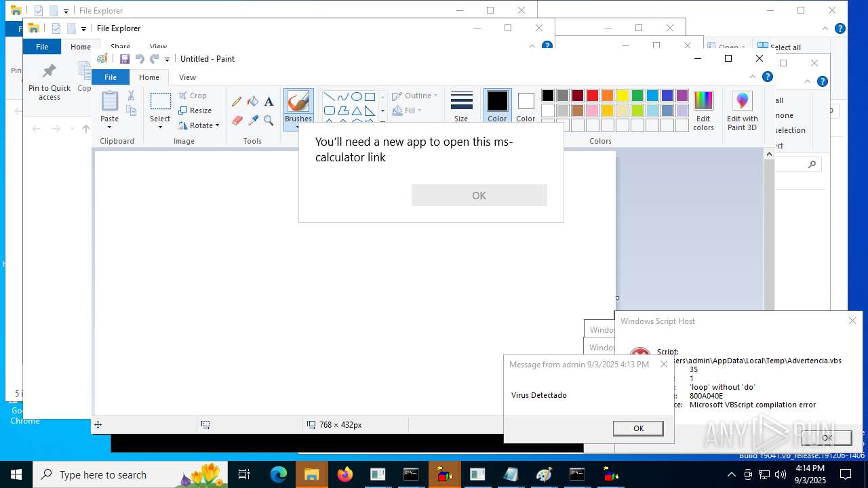Click Save icon in Paint title bar
The height and width of the screenshot is (488, 868).
click(125, 59)
